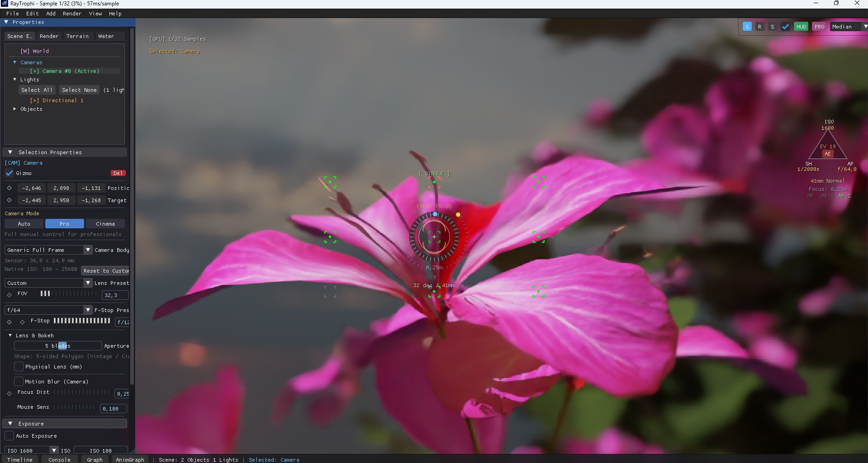868x463 pixels.
Task: Click the Focus Dist keyframe diamond icon
Action: (9, 393)
